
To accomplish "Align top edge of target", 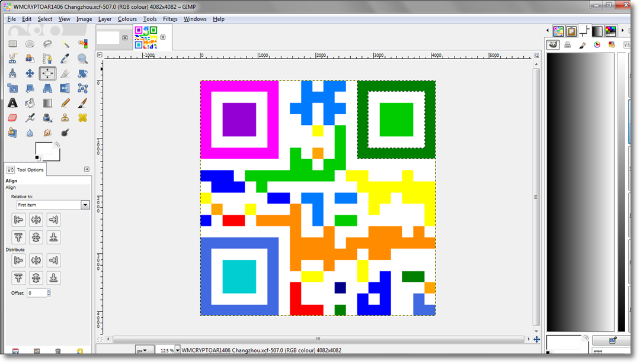I will point(18,237).
